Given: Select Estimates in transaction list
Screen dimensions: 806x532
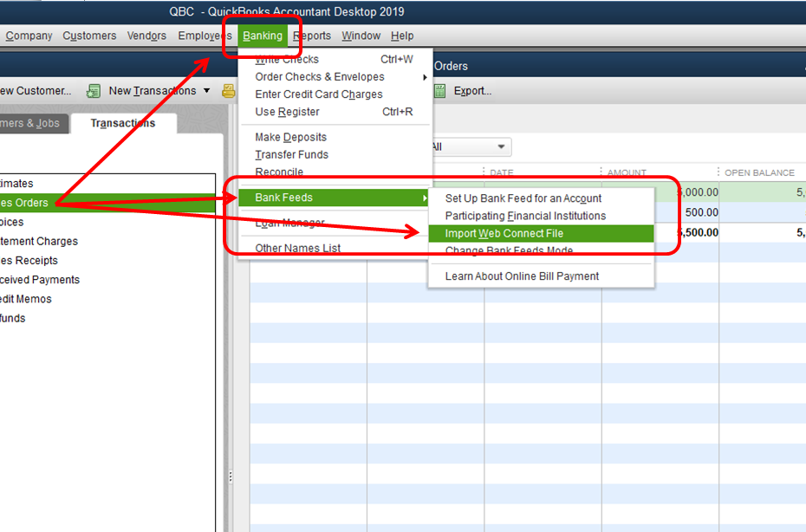Looking at the screenshot, I should [107, 184].
